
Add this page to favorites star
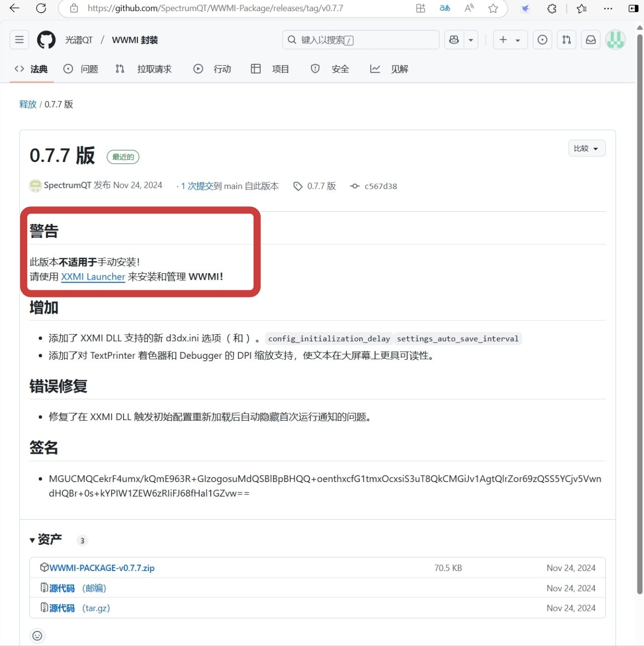(493, 8)
